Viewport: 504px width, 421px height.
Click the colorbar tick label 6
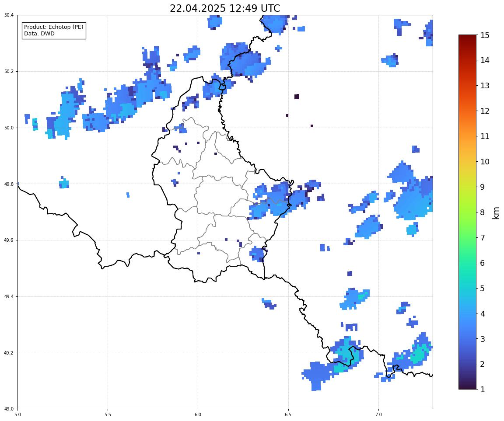pyautogui.click(x=483, y=263)
